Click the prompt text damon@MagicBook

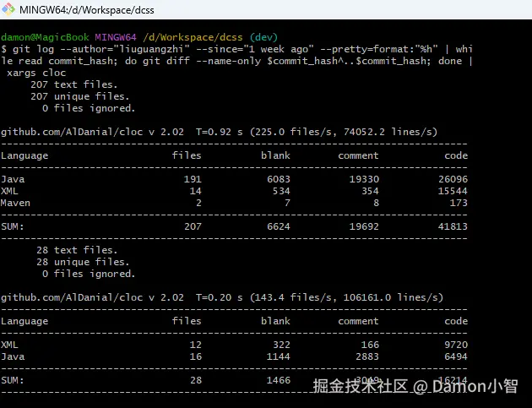tap(45, 37)
